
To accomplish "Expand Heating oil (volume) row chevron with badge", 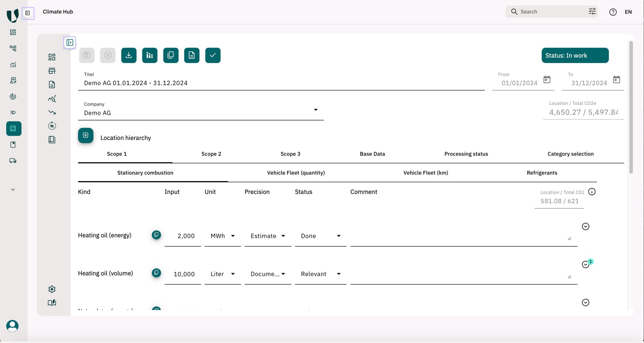I will pyautogui.click(x=585, y=265).
